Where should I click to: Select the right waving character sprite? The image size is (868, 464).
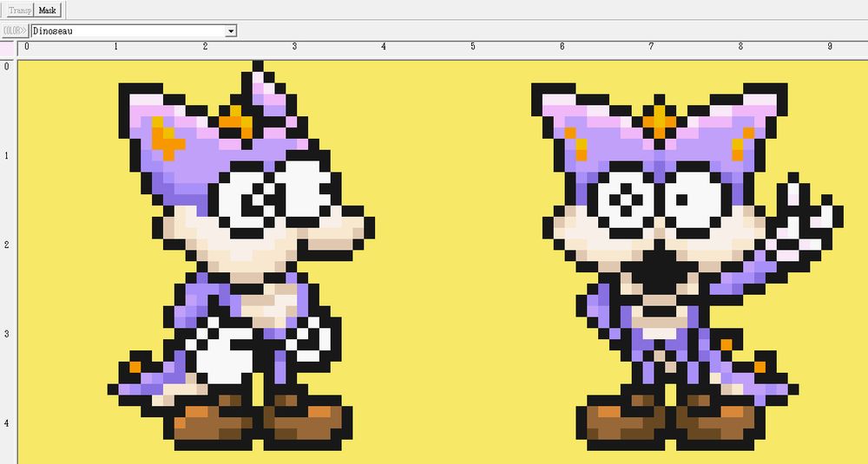(x=687, y=266)
